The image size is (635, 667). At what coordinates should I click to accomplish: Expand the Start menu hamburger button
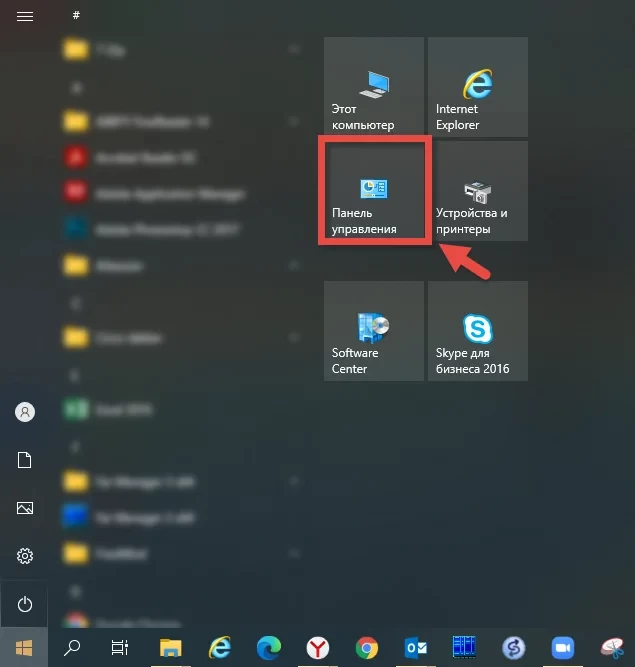click(25, 16)
